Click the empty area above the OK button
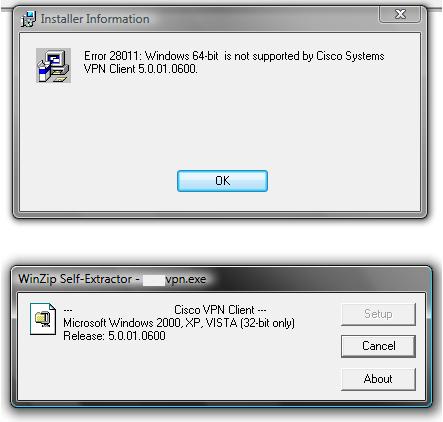443x422 pixels. (x=220, y=123)
